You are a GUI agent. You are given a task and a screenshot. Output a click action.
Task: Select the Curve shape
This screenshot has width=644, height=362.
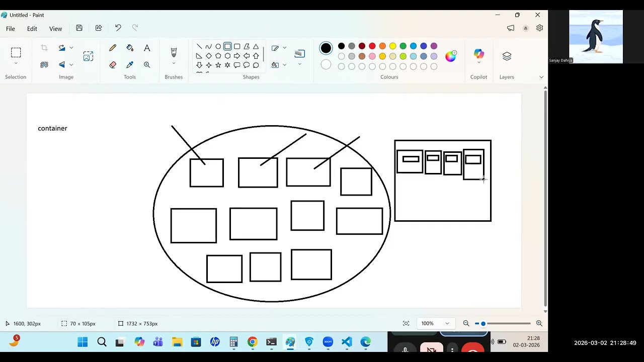[209, 46]
